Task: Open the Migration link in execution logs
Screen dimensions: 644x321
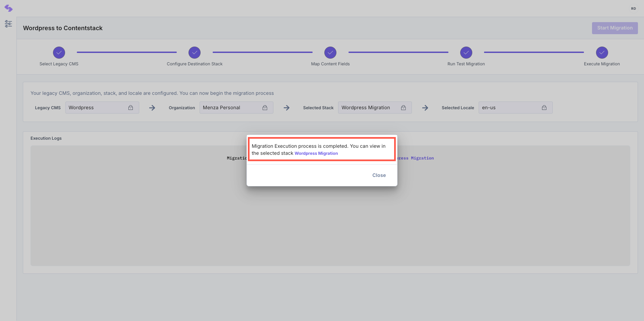Action: click(x=415, y=158)
